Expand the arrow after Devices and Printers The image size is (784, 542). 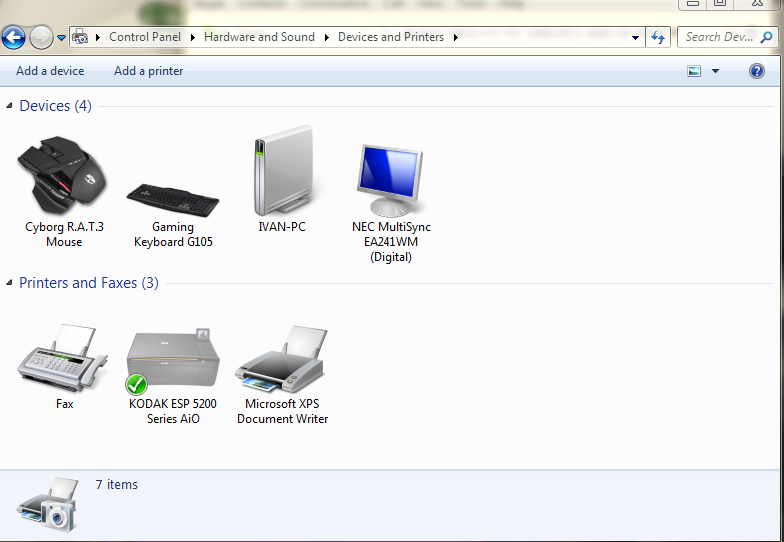coord(456,37)
